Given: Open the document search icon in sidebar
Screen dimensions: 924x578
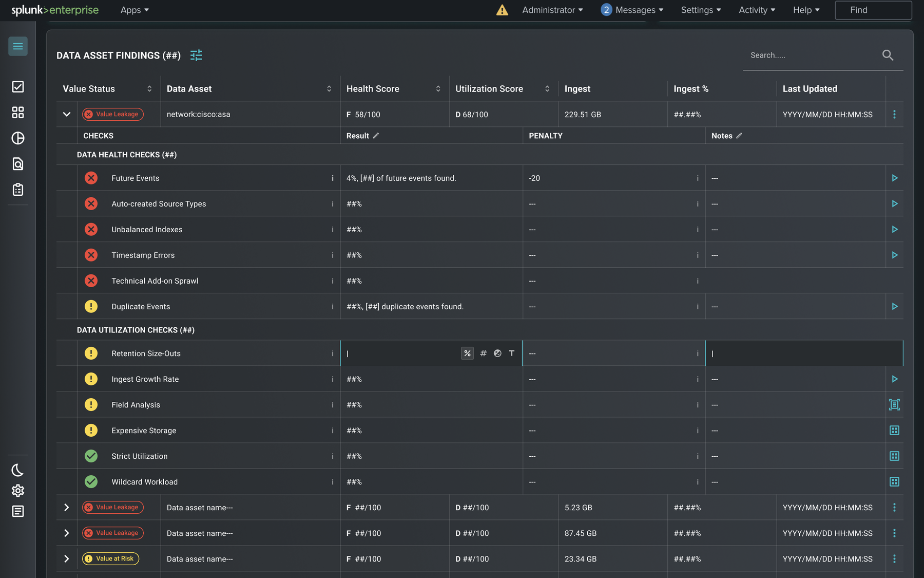Looking at the screenshot, I should (18, 164).
